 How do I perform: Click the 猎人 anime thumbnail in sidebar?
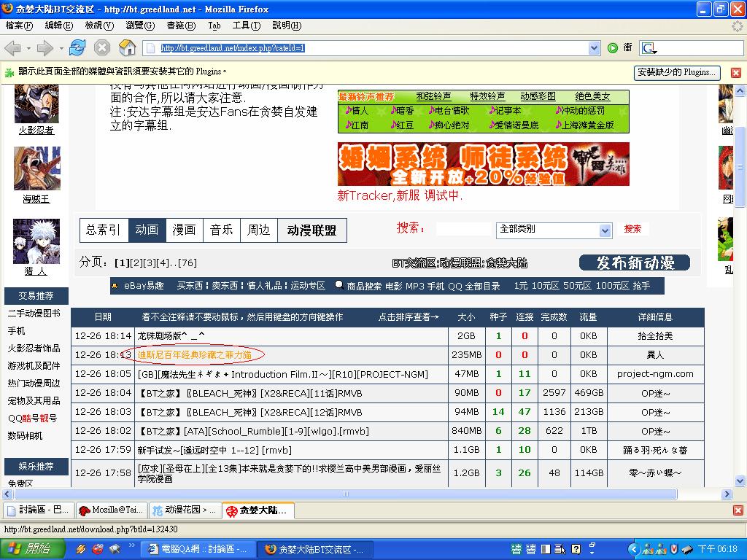(36, 242)
